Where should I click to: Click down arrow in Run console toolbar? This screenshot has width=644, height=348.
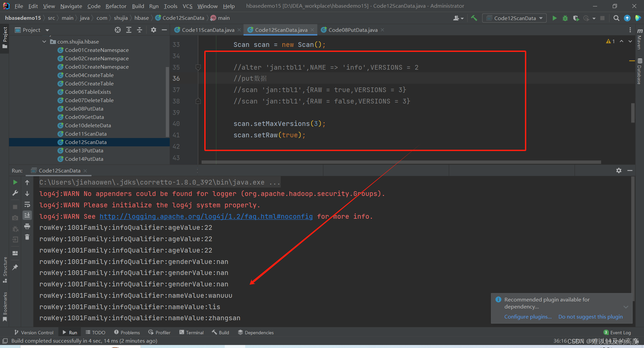pos(27,194)
